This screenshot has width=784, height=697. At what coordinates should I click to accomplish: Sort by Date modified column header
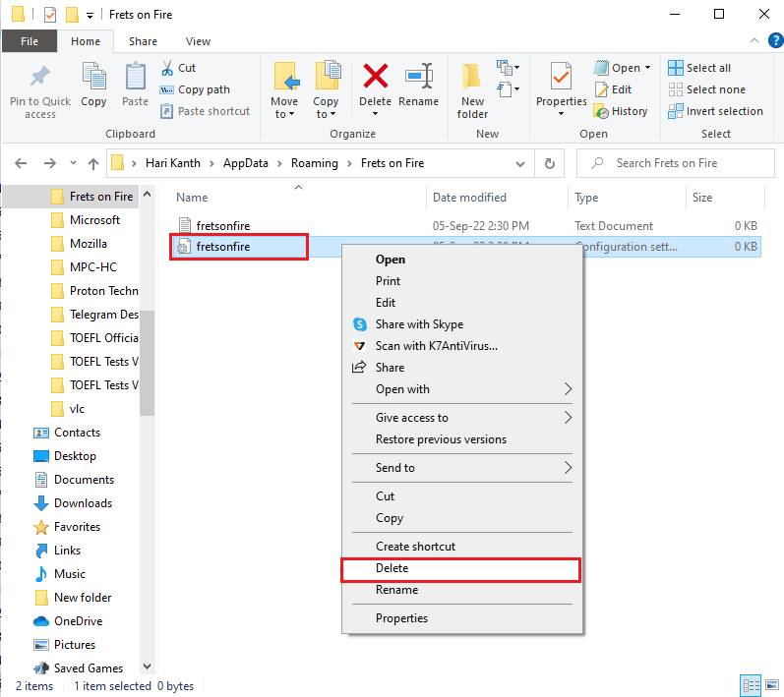pos(497,198)
